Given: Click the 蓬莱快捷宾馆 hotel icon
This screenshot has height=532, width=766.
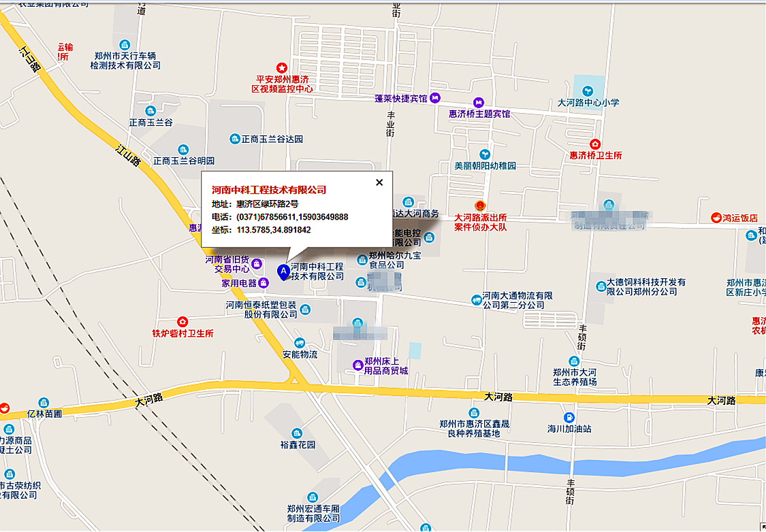Looking at the screenshot, I should click(435, 98).
